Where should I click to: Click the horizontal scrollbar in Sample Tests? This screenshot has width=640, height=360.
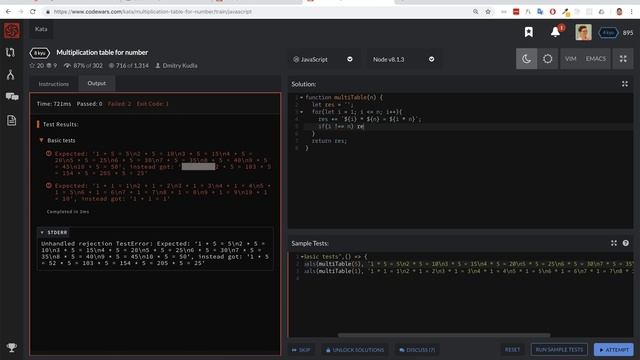point(444,335)
